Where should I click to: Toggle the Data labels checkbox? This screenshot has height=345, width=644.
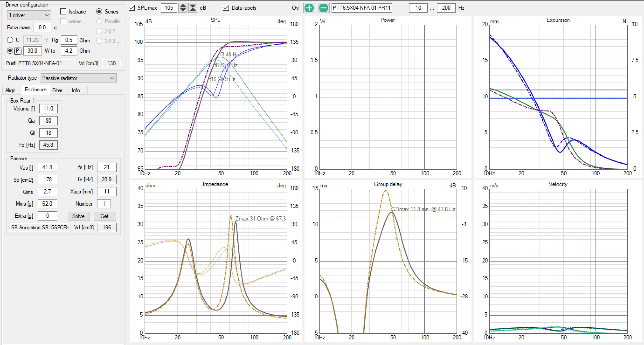click(x=226, y=8)
